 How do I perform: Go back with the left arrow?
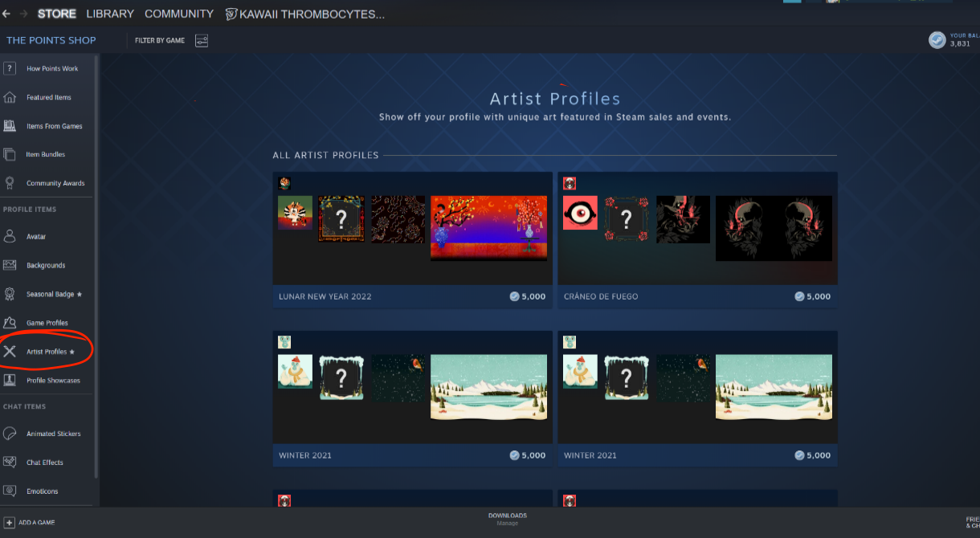click(x=7, y=14)
